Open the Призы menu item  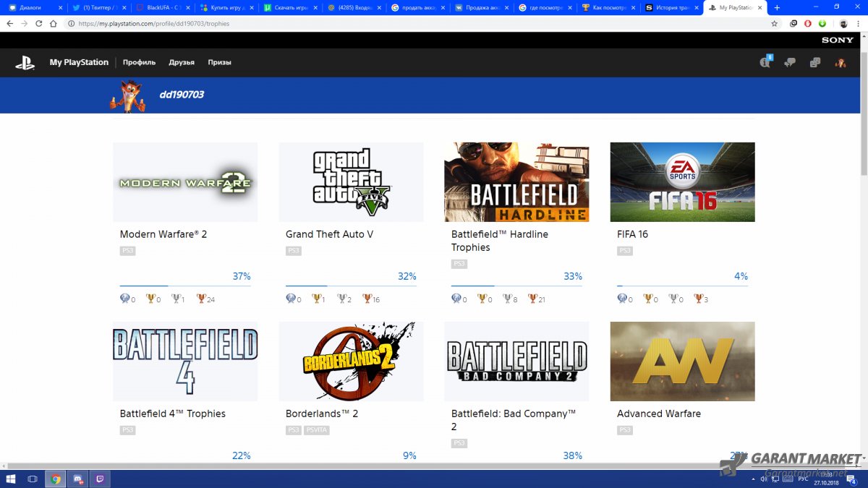point(219,62)
